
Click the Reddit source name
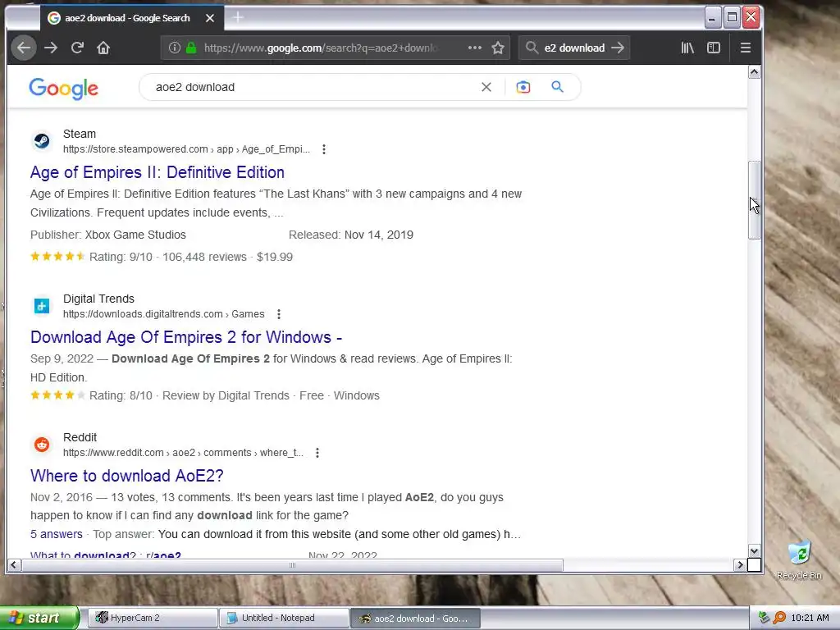80,437
